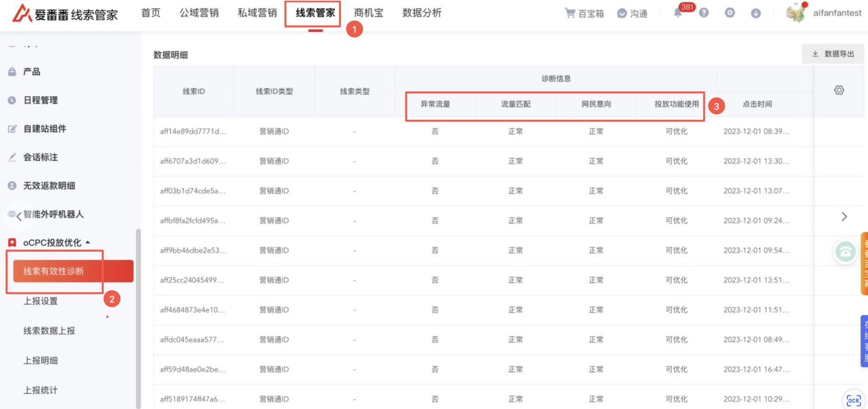Open the 沟通 chat icon
Screen dimensions: 868x409
coord(622,14)
